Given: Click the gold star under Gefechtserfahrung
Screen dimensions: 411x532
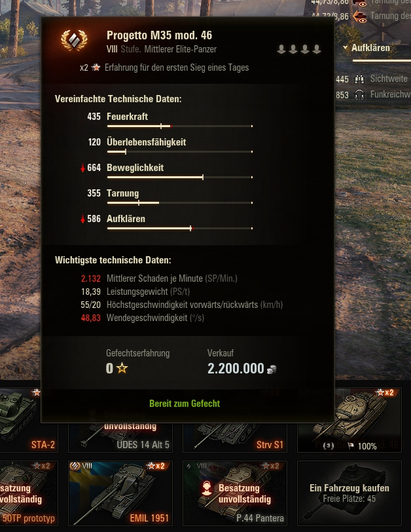Looking at the screenshot, I should 122,368.
